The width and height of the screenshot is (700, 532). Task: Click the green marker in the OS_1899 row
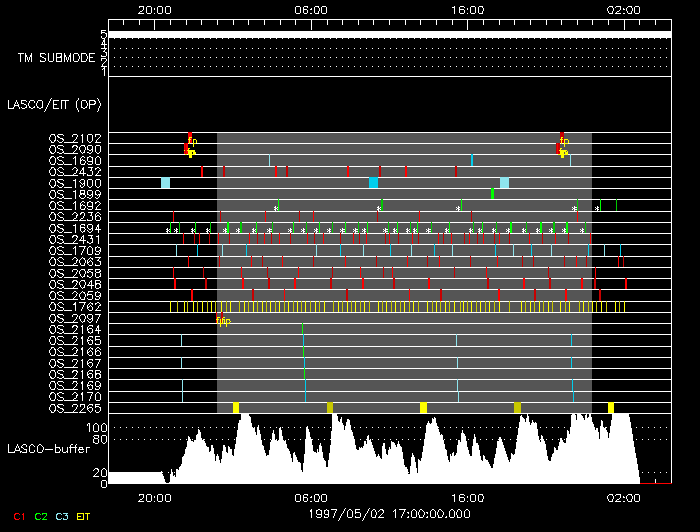click(493, 194)
